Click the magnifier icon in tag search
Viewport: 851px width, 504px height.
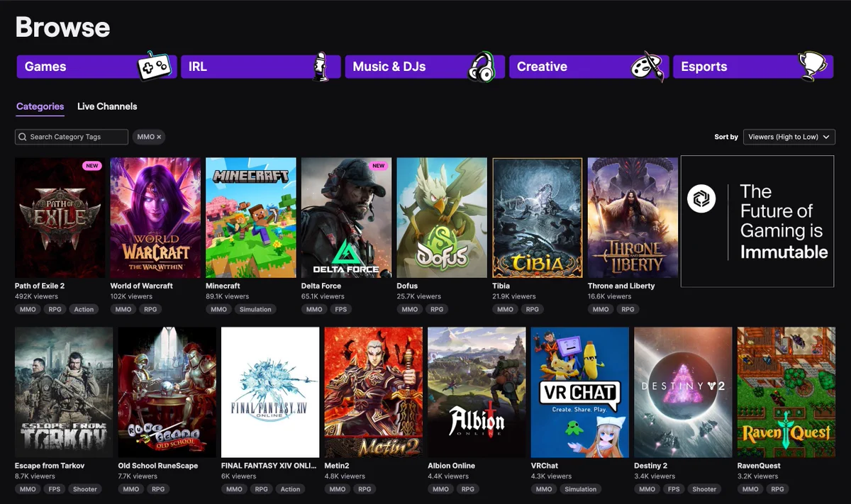[23, 137]
